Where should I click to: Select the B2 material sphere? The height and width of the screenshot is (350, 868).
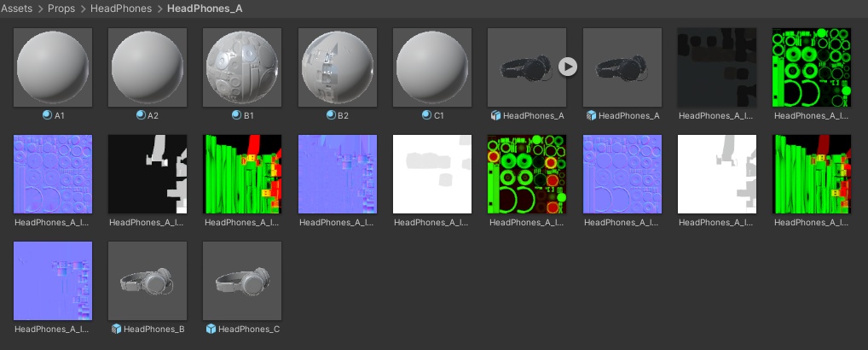click(337, 67)
